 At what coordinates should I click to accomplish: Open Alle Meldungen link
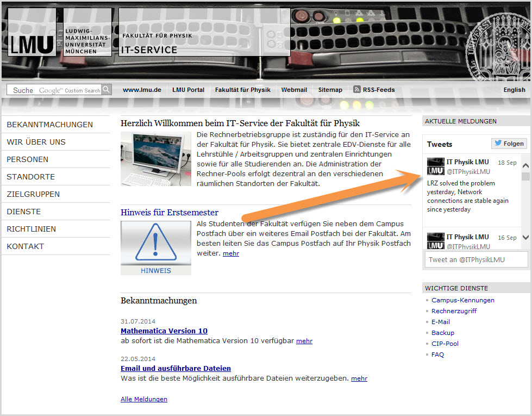[x=144, y=399]
